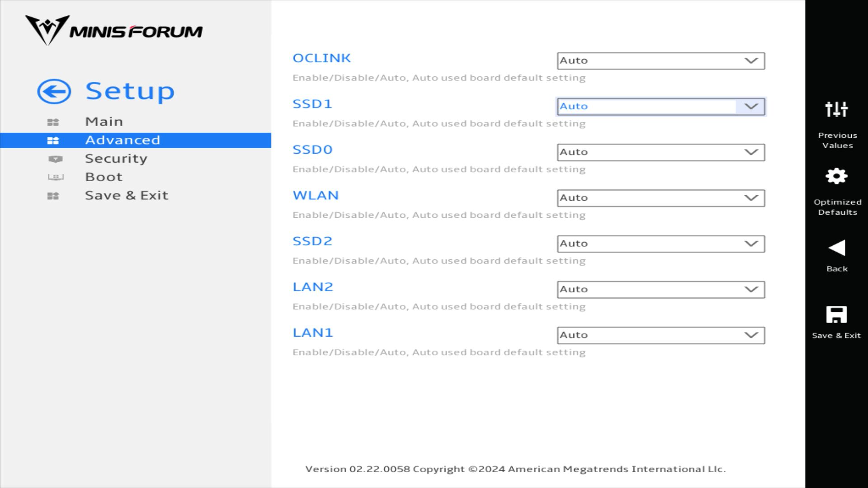
Task: Switch to the Main menu tab
Action: coord(104,122)
